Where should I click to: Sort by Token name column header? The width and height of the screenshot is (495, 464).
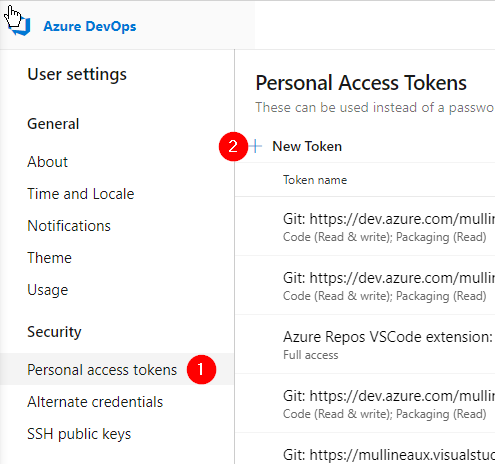pyautogui.click(x=315, y=180)
